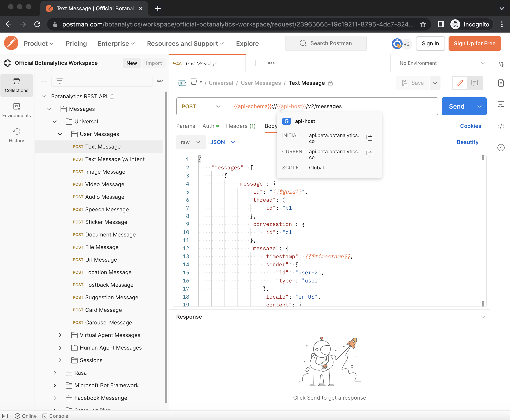Open the Environments sidebar panel
Image resolution: width=510 pixels, height=420 pixels.
tap(16, 110)
